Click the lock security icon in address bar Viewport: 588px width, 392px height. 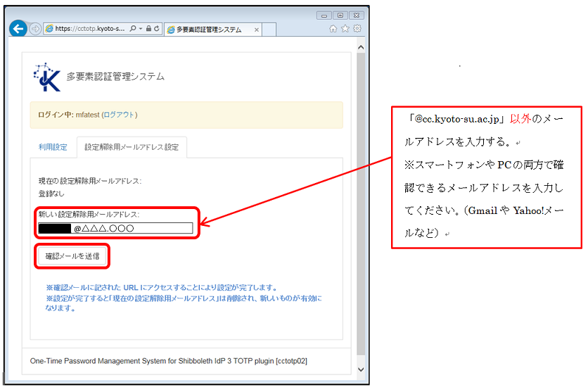tap(148, 29)
